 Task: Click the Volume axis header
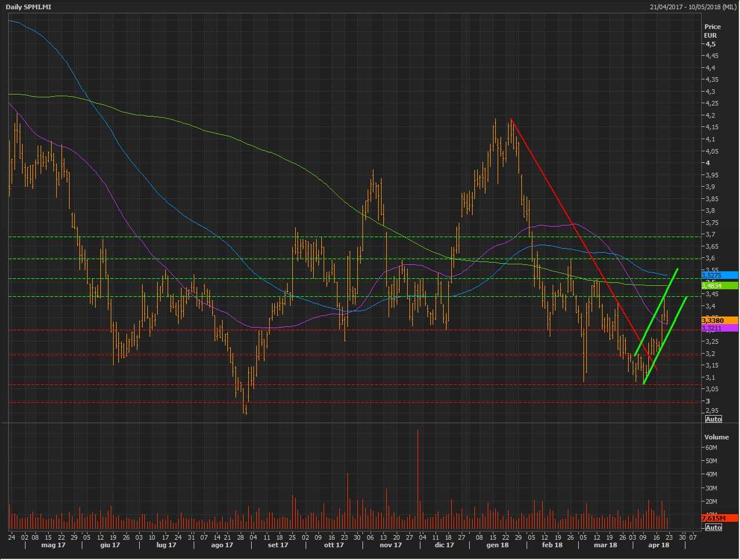716,437
